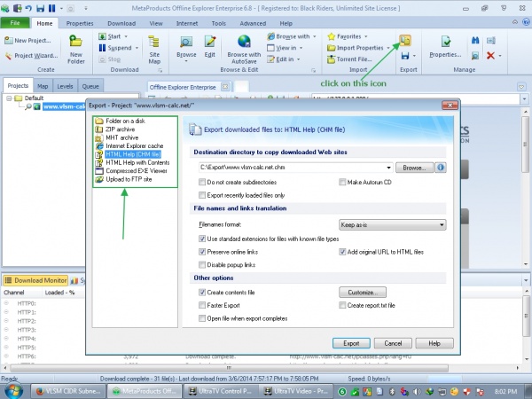Click the Help button in dialog
Screen dimensions: 532x399
(x=434, y=343)
